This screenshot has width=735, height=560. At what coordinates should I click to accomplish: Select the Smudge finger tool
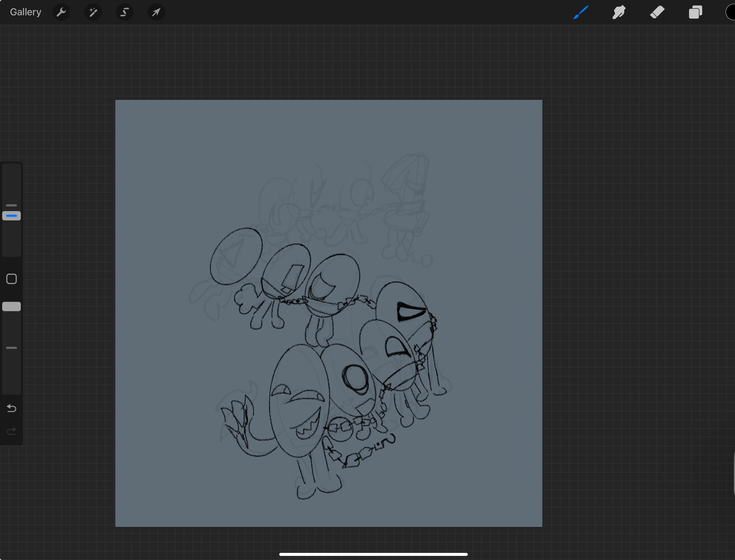(619, 12)
